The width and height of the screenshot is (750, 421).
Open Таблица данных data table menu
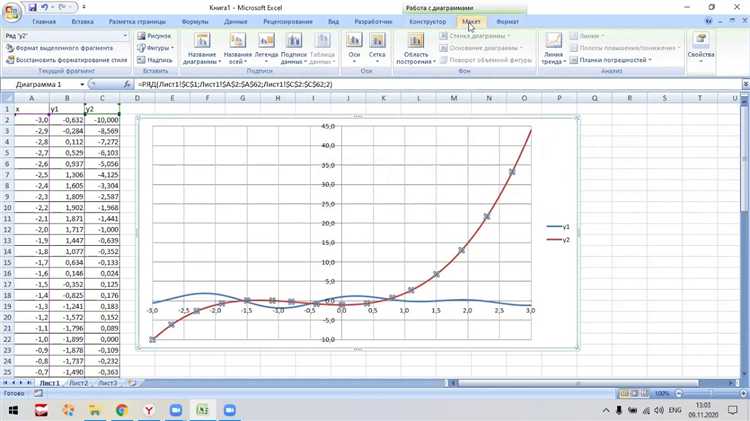point(322,48)
